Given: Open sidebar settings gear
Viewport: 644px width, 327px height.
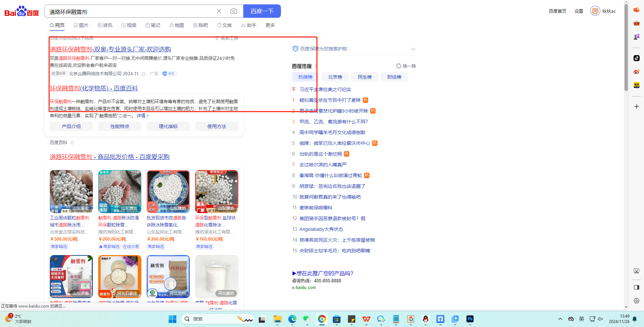Looking at the screenshot, I should pyautogui.click(x=636, y=301).
